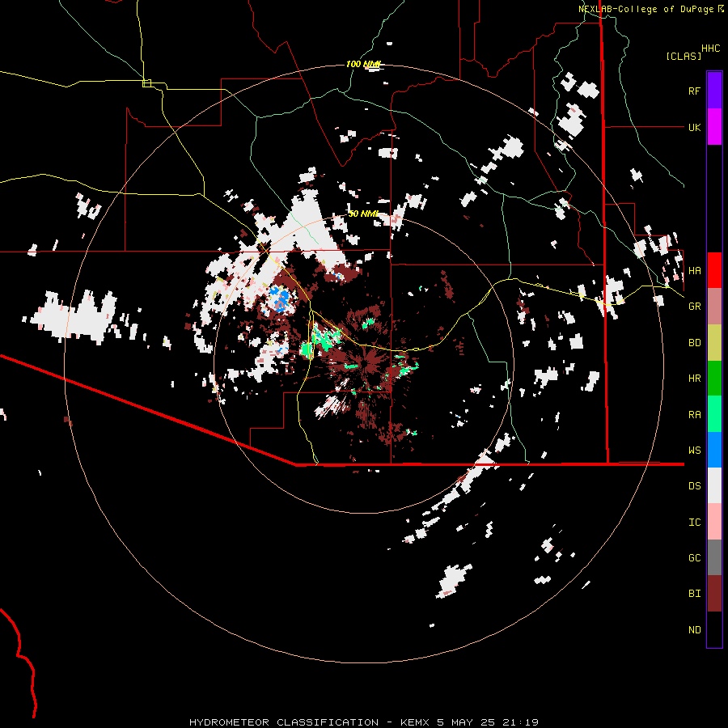
Task: Click the bright green rain echo near the highway
Action: coord(325,339)
